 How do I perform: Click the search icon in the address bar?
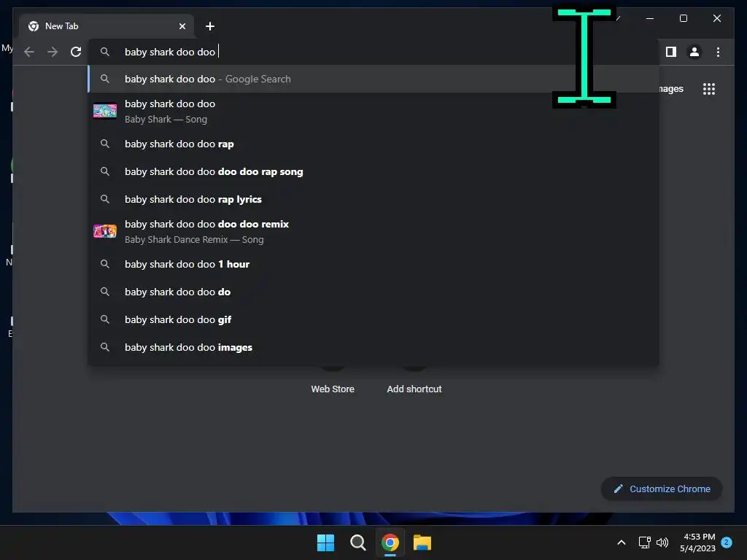105,52
